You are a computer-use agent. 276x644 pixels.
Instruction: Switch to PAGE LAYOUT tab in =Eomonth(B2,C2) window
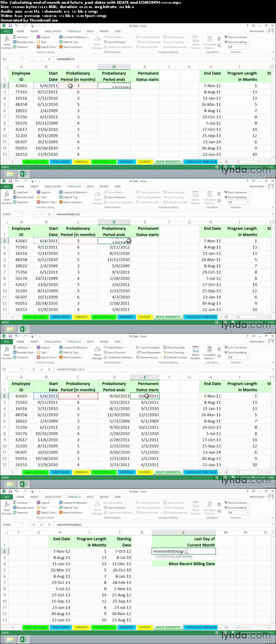pos(53,187)
